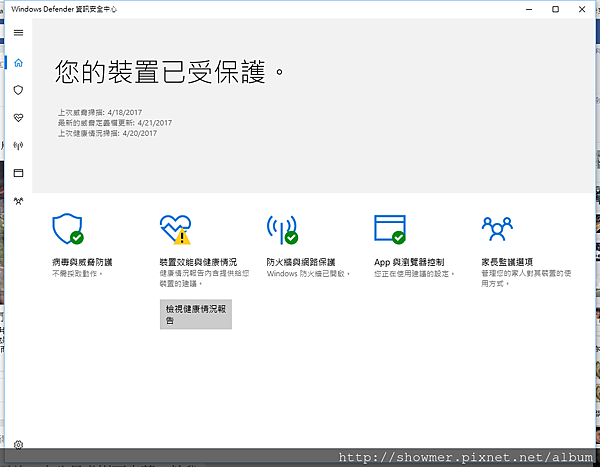The image size is (600, 467).
Task: Click antenna firewall icon with green check
Action: pos(282,230)
